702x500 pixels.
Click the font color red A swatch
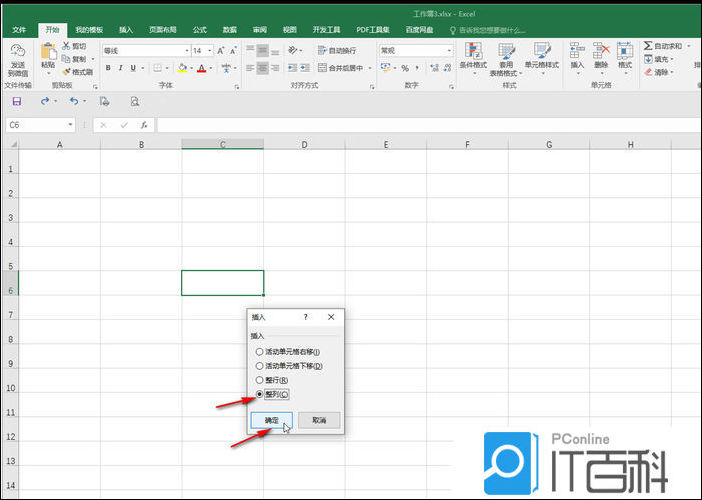[201, 68]
